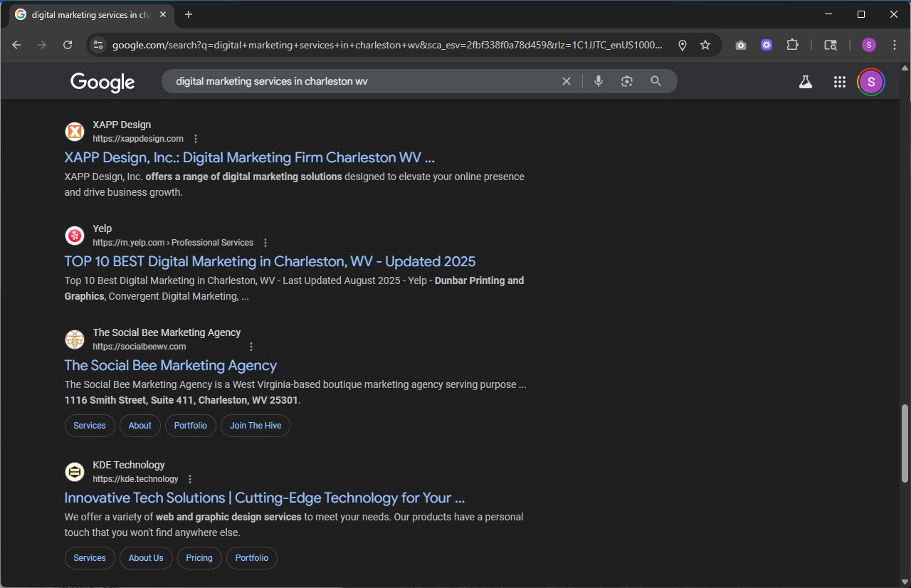Click the voice search microphone icon

click(x=599, y=81)
